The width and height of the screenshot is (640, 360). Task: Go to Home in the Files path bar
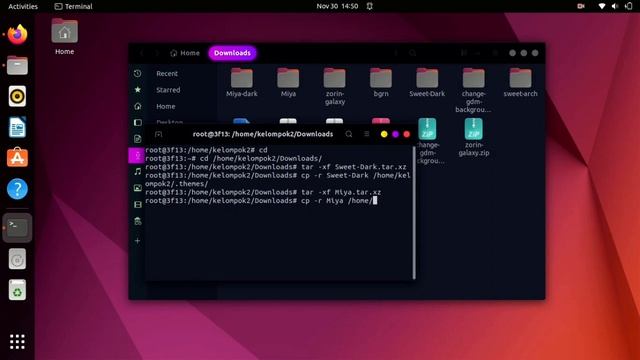pos(185,53)
